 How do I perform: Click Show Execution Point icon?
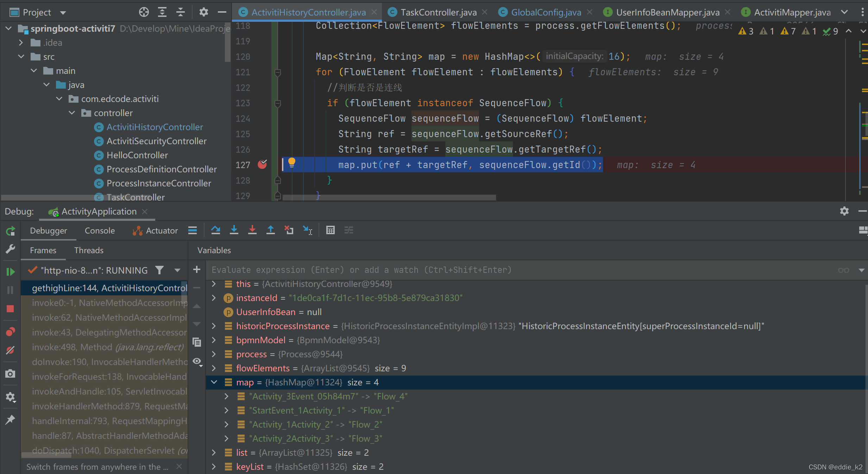(x=193, y=230)
